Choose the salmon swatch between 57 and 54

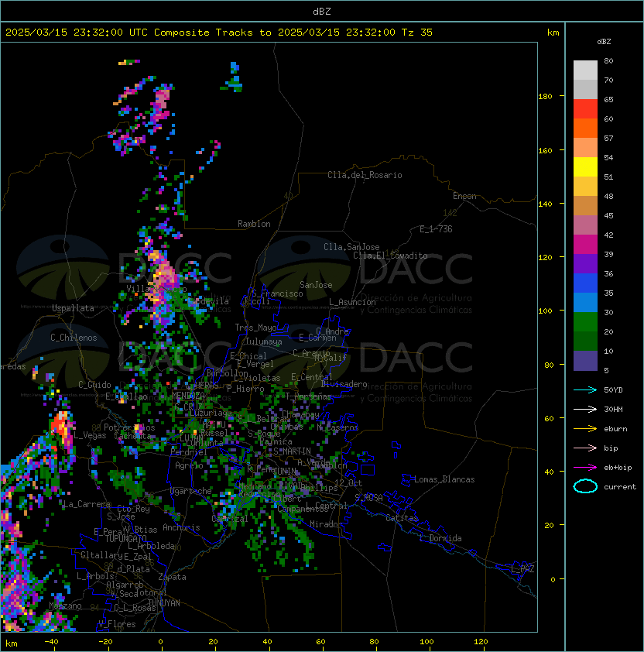tap(585, 148)
